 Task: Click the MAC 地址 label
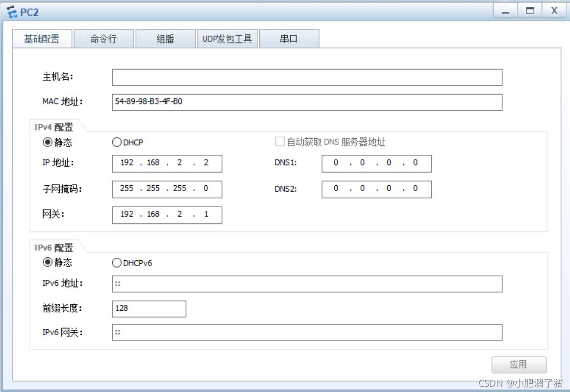point(63,101)
